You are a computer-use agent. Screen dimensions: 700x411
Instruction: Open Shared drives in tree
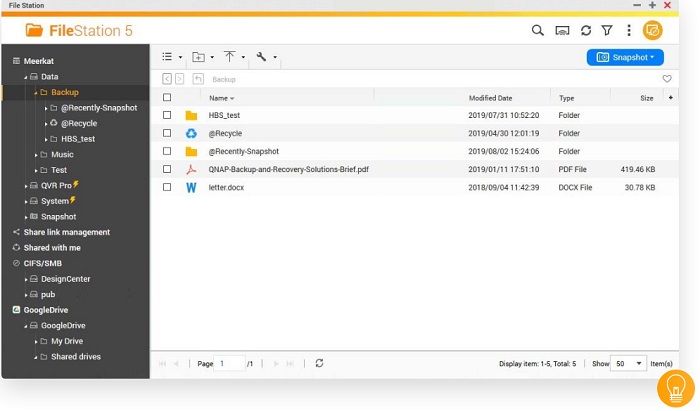[76, 357]
